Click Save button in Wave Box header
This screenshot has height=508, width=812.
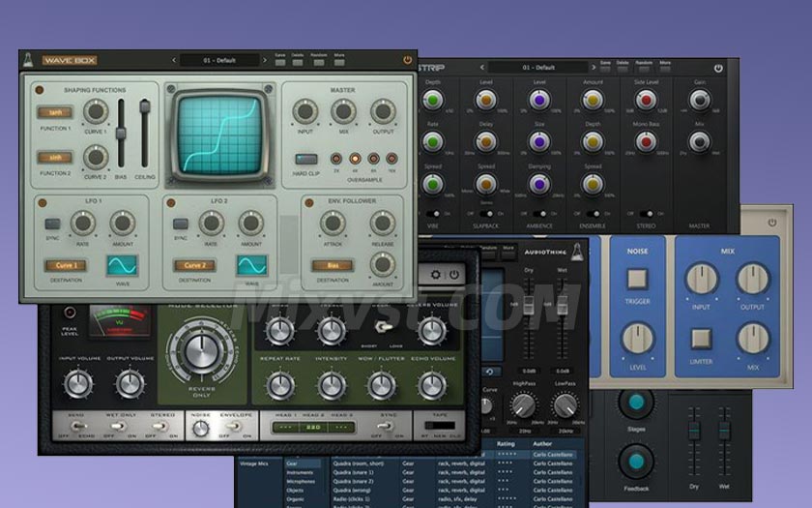(x=280, y=63)
